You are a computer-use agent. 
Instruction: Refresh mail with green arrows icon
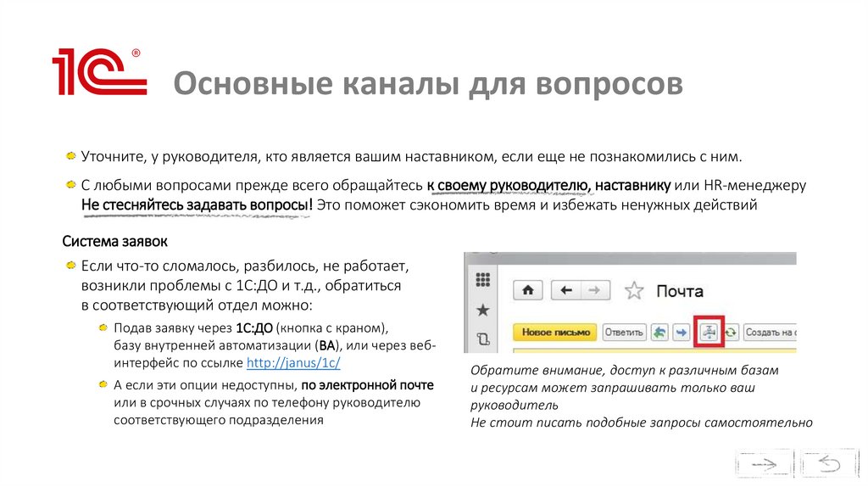coord(731,333)
